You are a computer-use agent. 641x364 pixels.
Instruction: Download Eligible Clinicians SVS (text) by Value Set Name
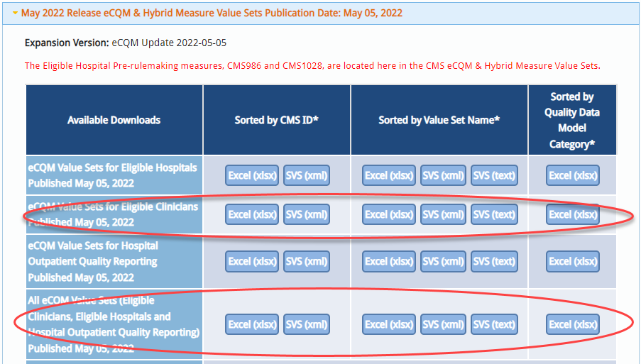point(494,214)
